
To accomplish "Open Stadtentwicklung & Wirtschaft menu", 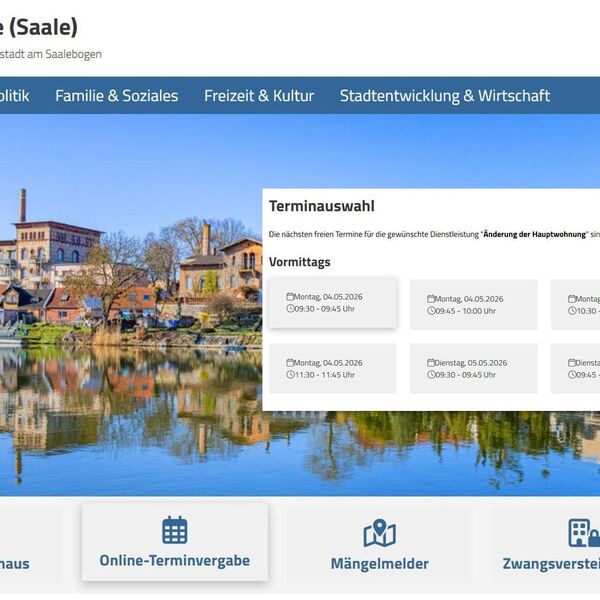I will (x=445, y=96).
